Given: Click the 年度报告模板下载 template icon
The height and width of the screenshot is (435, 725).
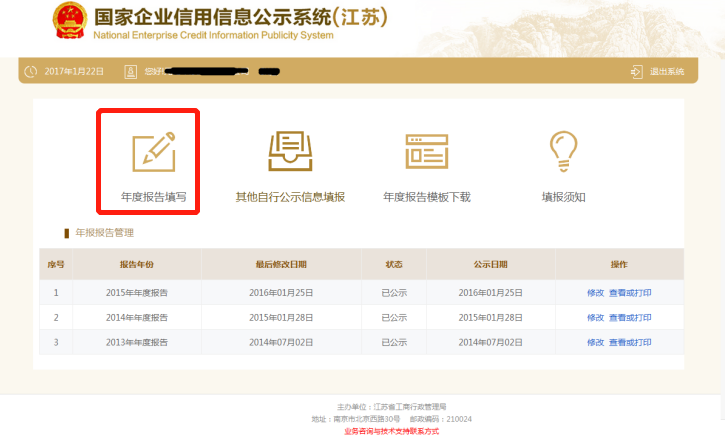Looking at the screenshot, I should pos(426,150).
